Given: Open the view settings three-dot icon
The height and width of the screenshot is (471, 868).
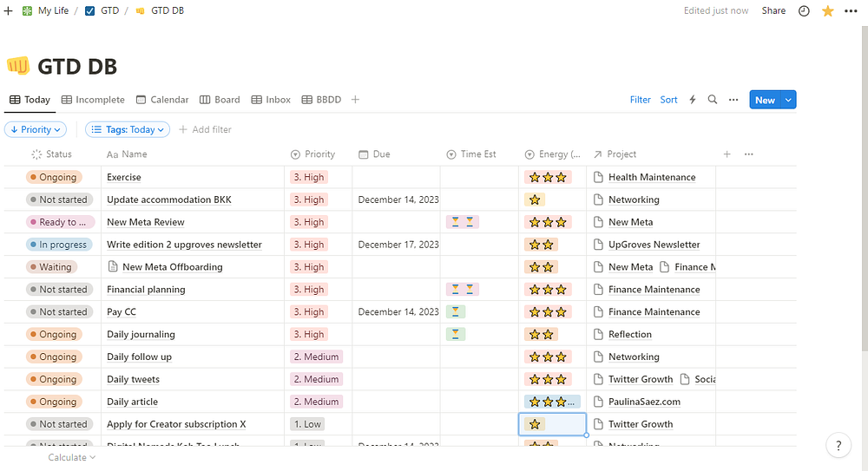Looking at the screenshot, I should pyautogui.click(x=733, y=100).
